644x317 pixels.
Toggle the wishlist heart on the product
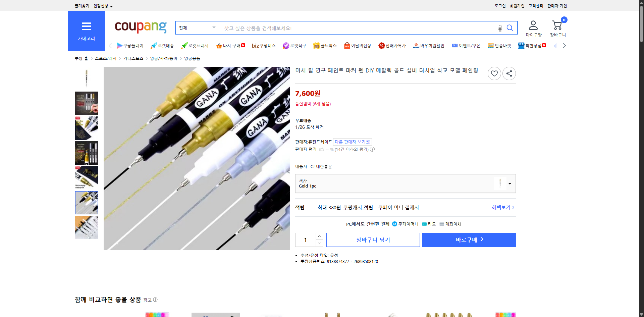(494, 73)
